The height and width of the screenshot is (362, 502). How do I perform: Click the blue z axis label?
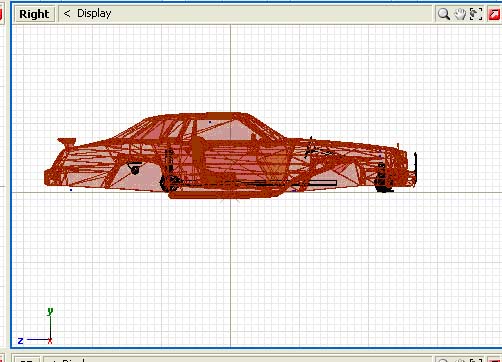click(21, 341)
